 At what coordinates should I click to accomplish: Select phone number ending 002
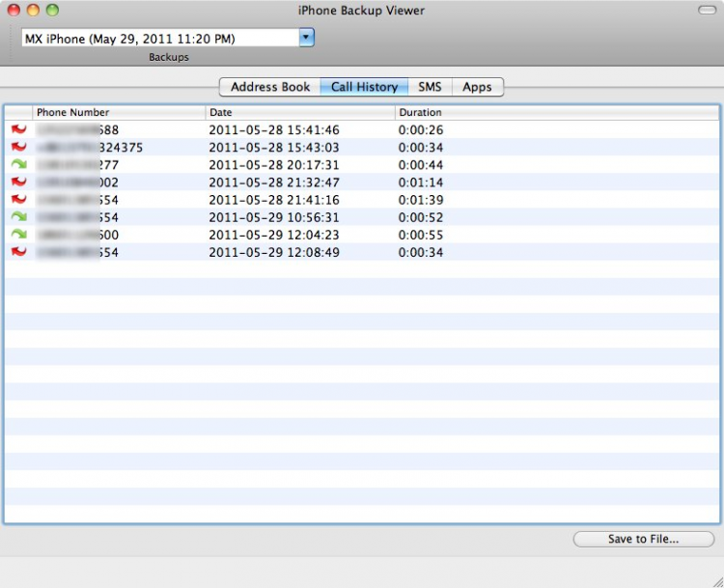tap(78, 182)
